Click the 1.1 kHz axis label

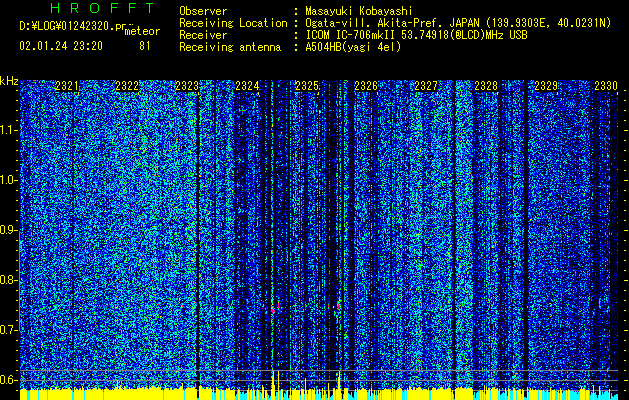coord(8,130)
